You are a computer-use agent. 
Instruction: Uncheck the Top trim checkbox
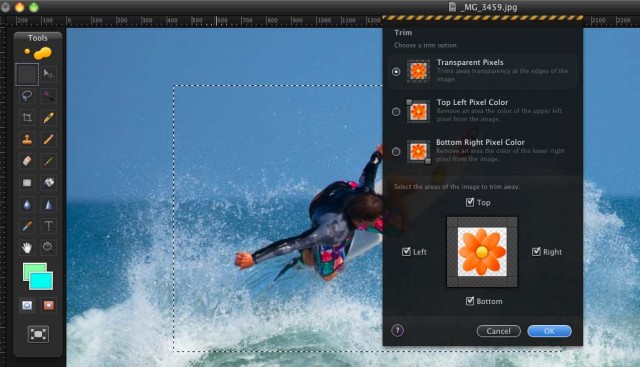[470, 202]
